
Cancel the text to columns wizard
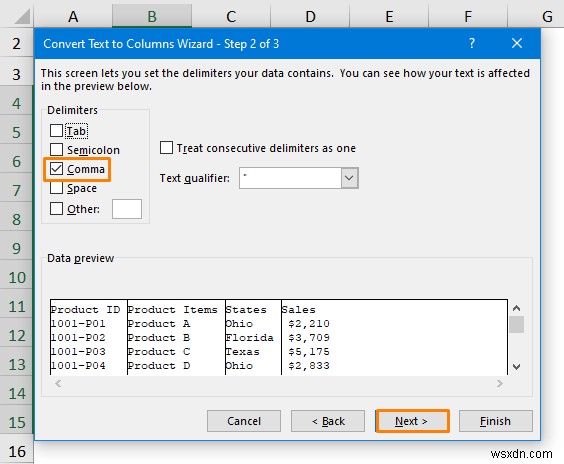pyautogui.click(x=244, y=421)
